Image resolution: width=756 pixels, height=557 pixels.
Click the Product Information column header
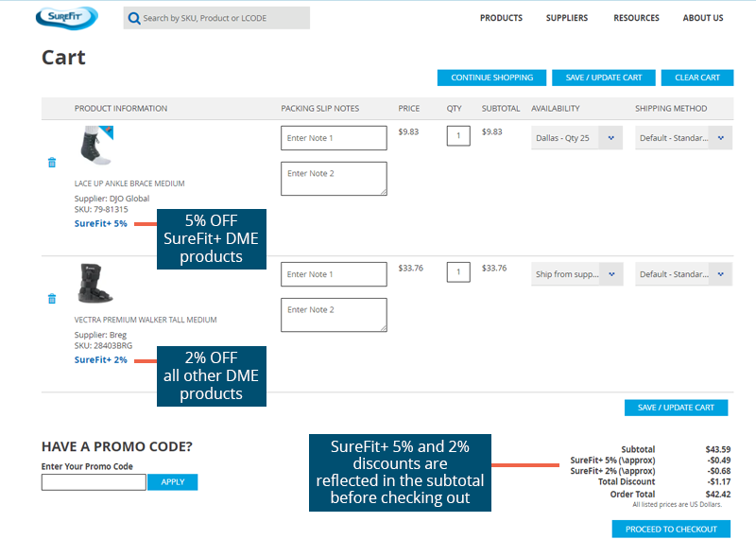click(x=121, y=109)
